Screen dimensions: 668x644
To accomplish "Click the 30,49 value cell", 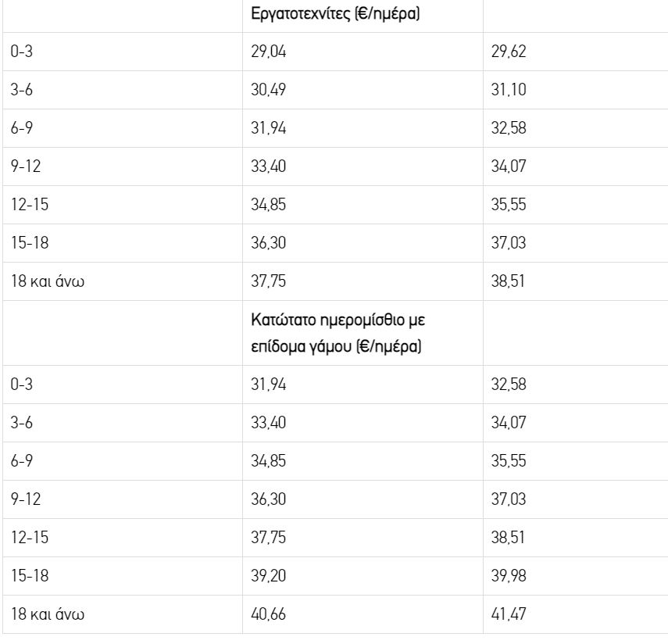I will [x=266, y=90].
